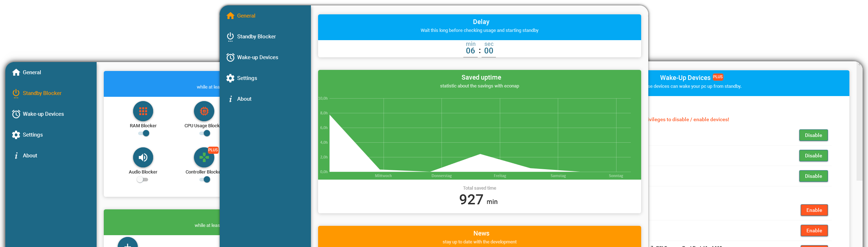868x247 pixels.
Task: Click the upper orange Enable button
Action: coord(814,210)
